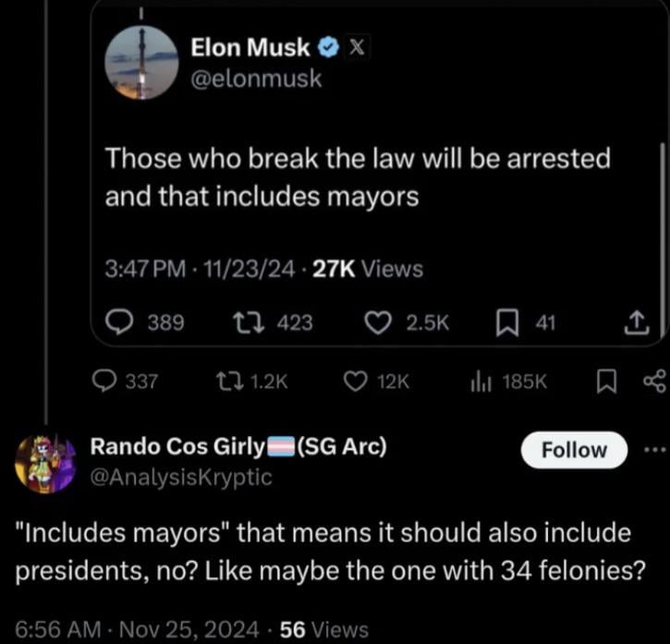Visit the @elonmusk handle link
Viewport: 670px width, 644px height.
[x=256, y=79]
